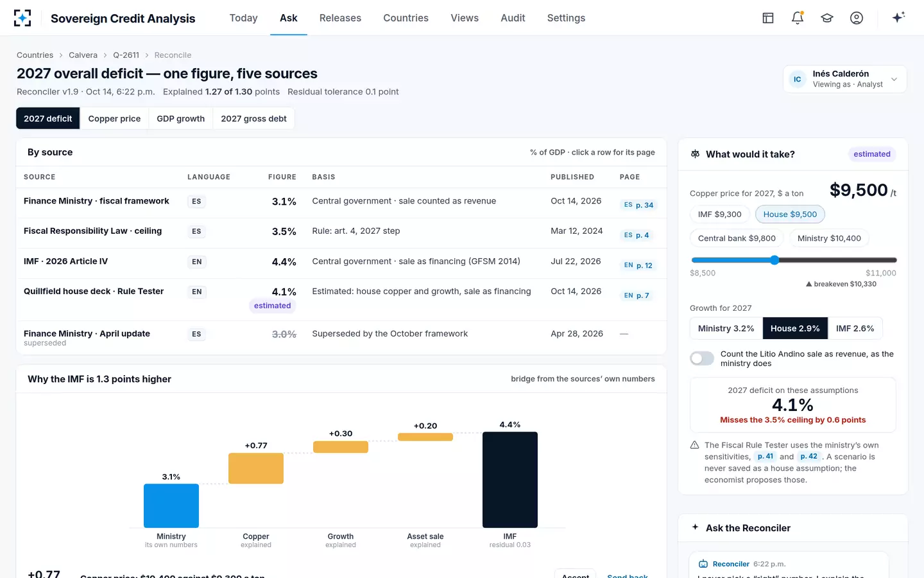This screenshot has height=578, width=924.
Task: Switch to the Copper price tab
Action: [114, 119]
